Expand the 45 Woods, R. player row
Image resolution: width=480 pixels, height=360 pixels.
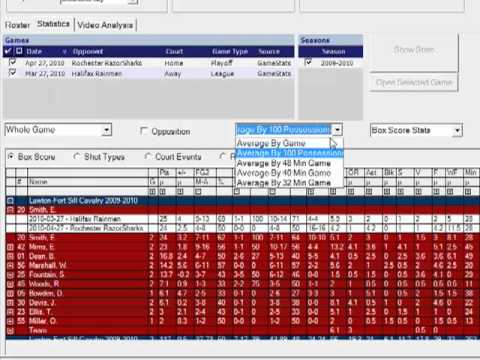point(10,284)
